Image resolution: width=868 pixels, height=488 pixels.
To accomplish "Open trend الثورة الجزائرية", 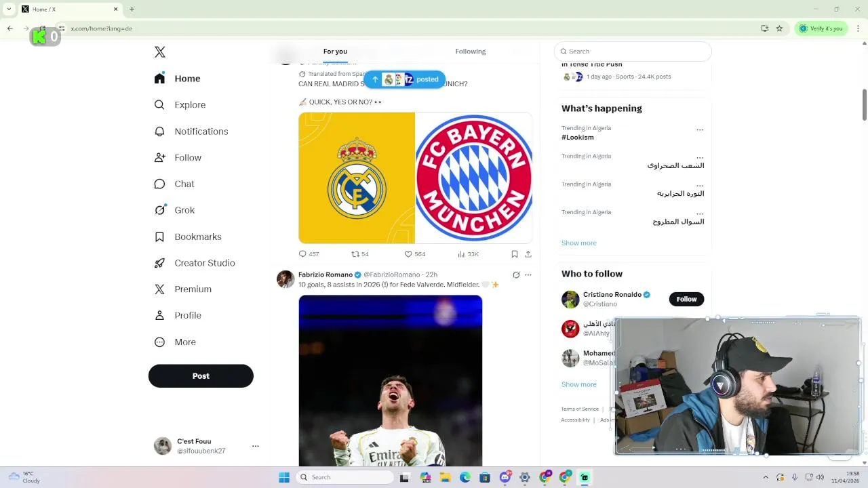I will coord(680,194).
